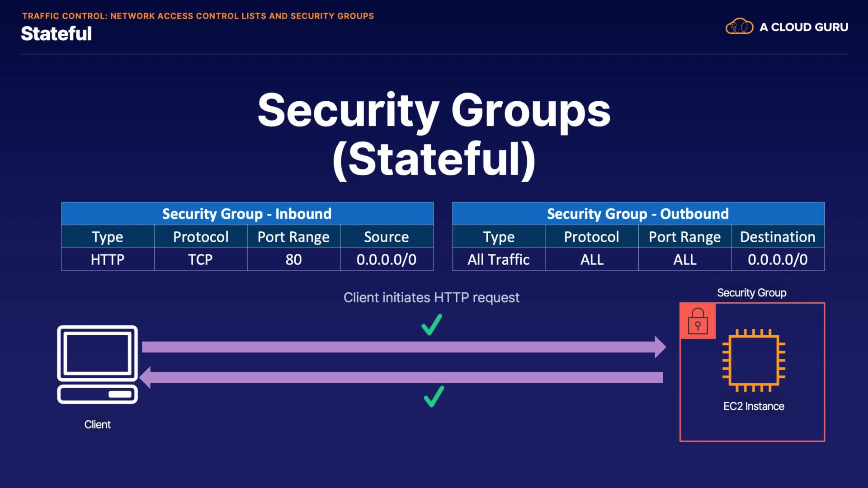Viewport: 868px width, 488px height.
Task: Click the outbound Destination 0.0.0.0/0 cell
Action: (778, 259)
